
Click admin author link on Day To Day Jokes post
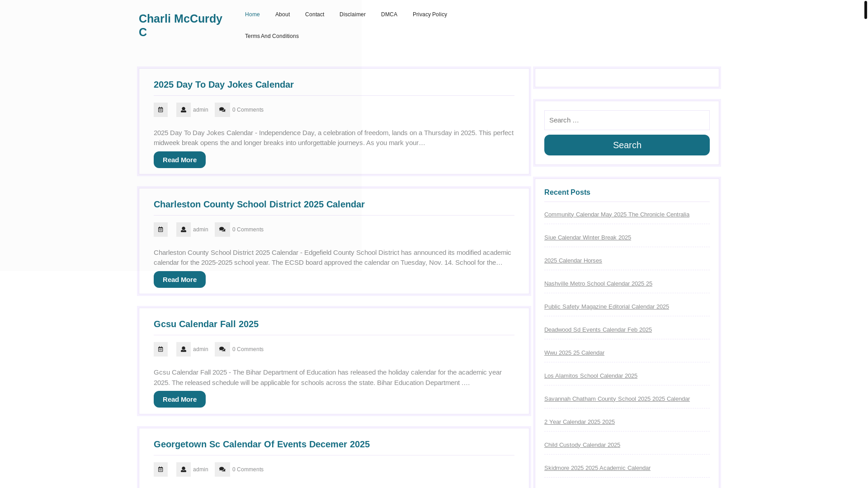201,110
